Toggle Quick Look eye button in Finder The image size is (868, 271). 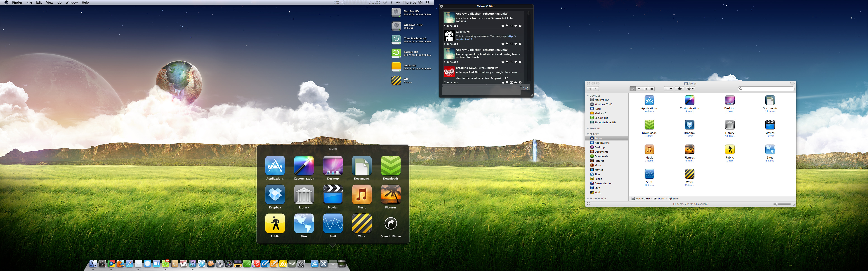(x=679, y=89)
